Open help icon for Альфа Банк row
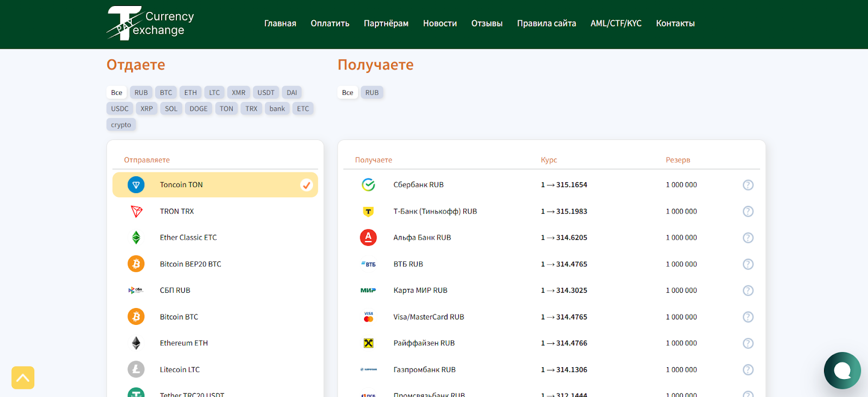 point(748,238)
